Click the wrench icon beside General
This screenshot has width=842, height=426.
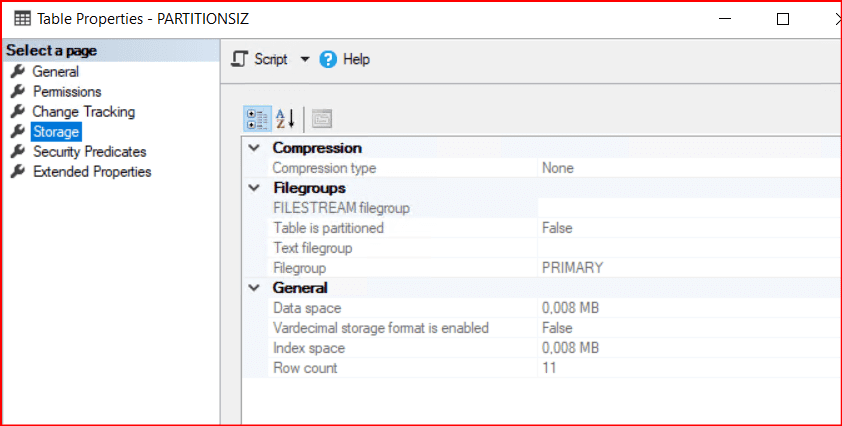click(x=17, y=72)
